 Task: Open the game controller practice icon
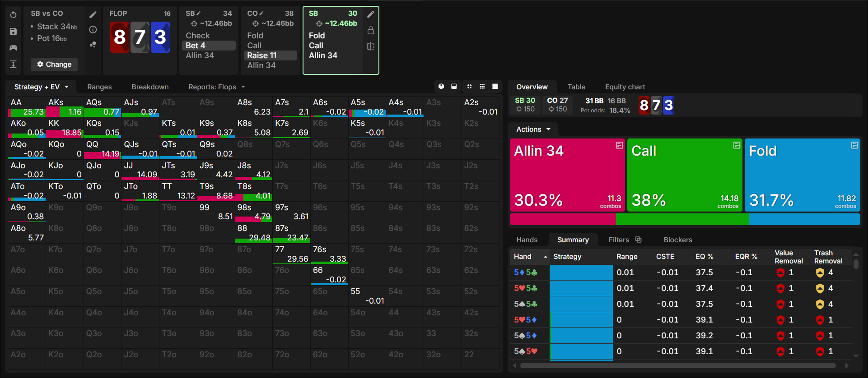pos(14,48)
